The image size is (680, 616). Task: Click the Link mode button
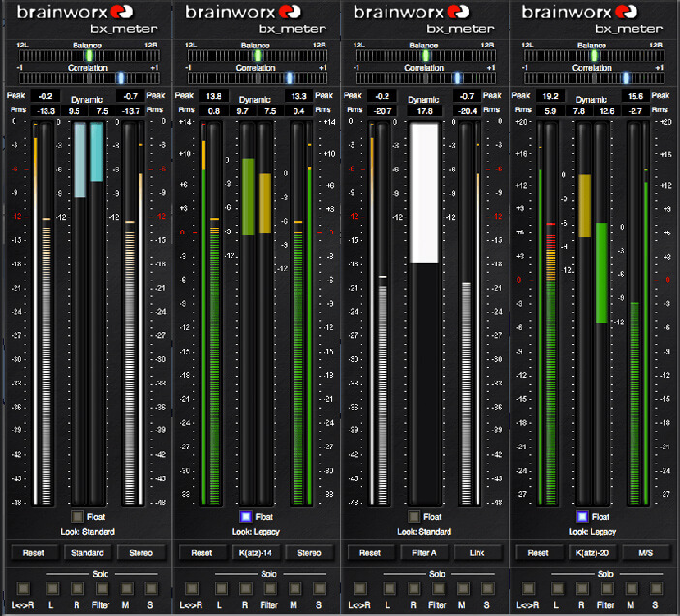click(479, 553)
